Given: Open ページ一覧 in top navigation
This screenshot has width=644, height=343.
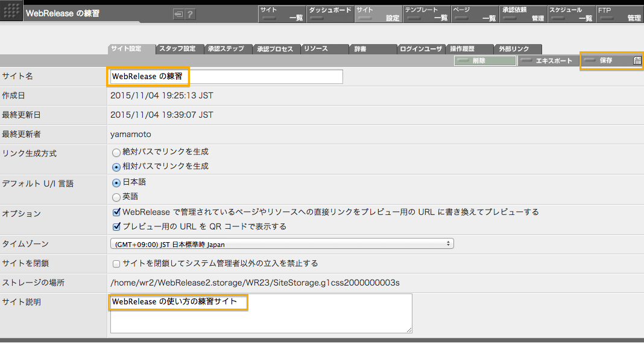Looking at the screenshot, I should tap(475, 14).
